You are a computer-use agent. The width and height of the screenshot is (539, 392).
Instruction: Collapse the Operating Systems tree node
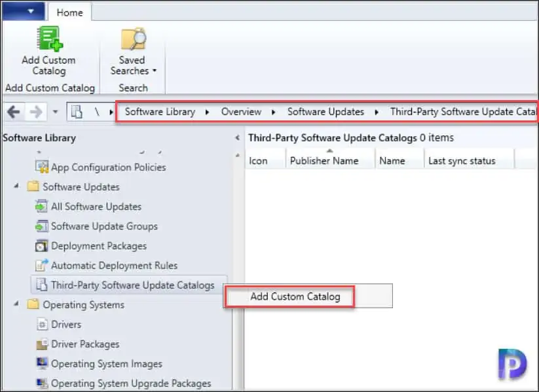16,304
